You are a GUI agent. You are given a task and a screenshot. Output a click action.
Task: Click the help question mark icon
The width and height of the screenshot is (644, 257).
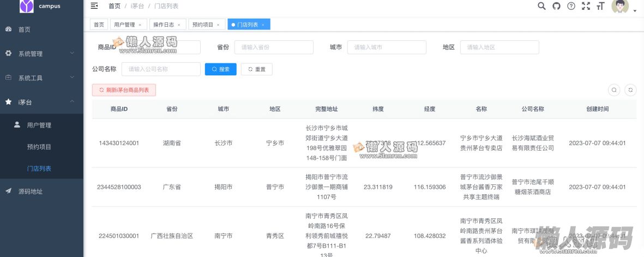pos(571,6)
